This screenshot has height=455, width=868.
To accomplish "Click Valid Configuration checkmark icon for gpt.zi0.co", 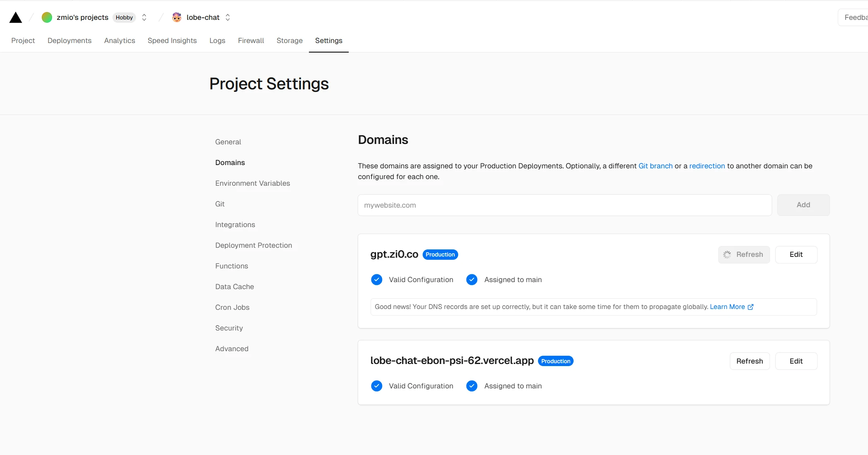I will pyautogui.click(x=377, y=280).
